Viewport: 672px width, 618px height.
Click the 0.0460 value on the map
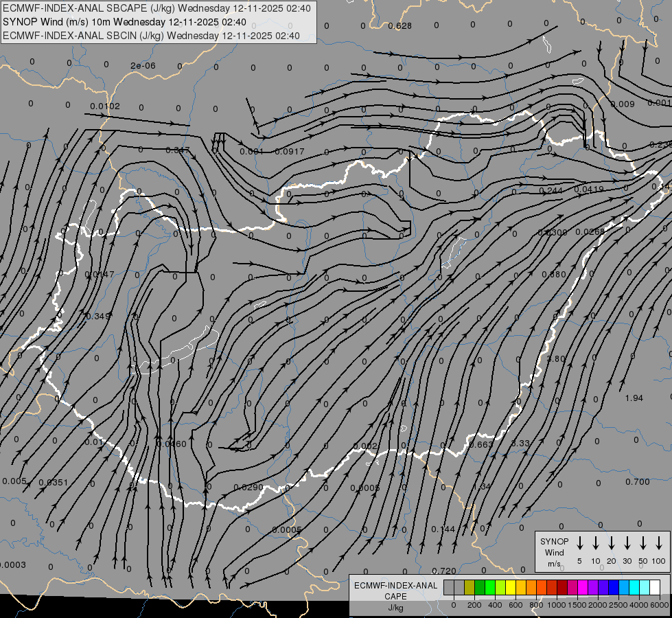pyautogui.click(x=172, y=444)
